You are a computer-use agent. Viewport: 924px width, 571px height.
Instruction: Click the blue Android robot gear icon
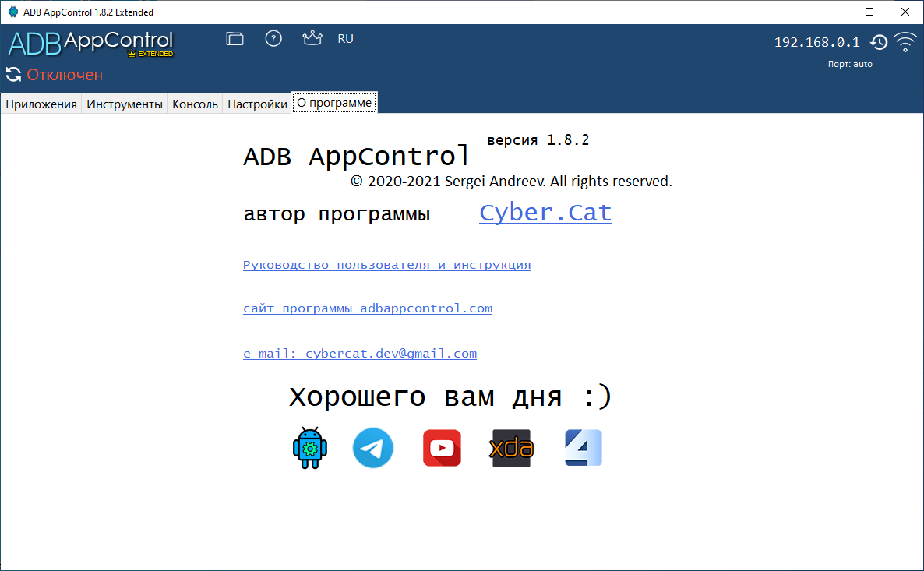[310, 448]
